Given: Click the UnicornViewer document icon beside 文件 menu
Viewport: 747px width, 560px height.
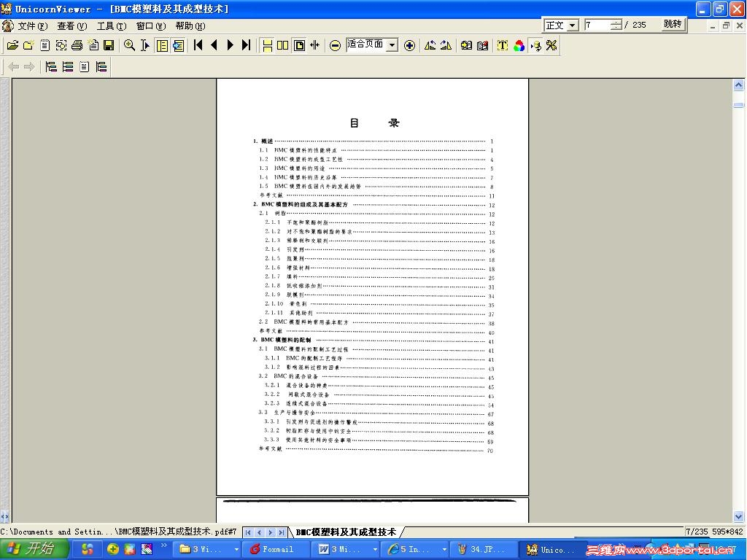Looking at the screenshot, I should pos(7,26).
